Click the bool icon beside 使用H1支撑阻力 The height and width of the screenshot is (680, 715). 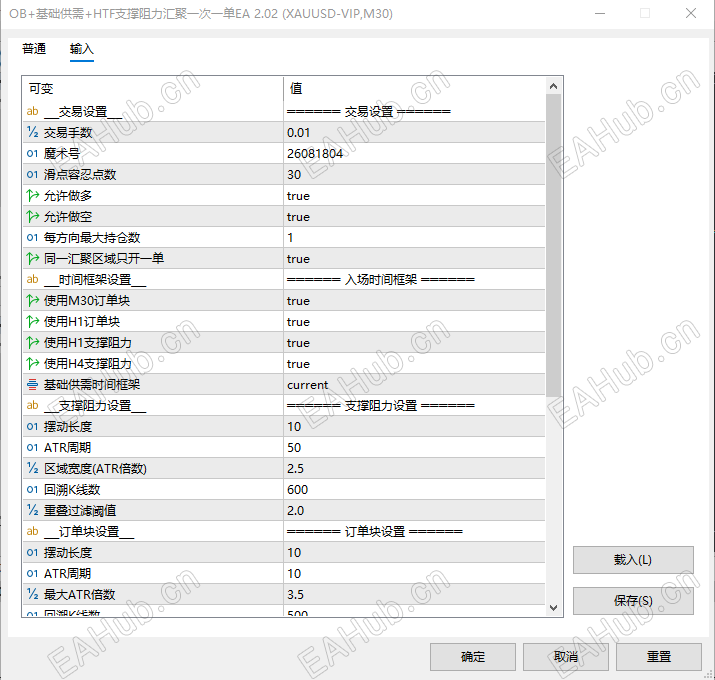32,342
